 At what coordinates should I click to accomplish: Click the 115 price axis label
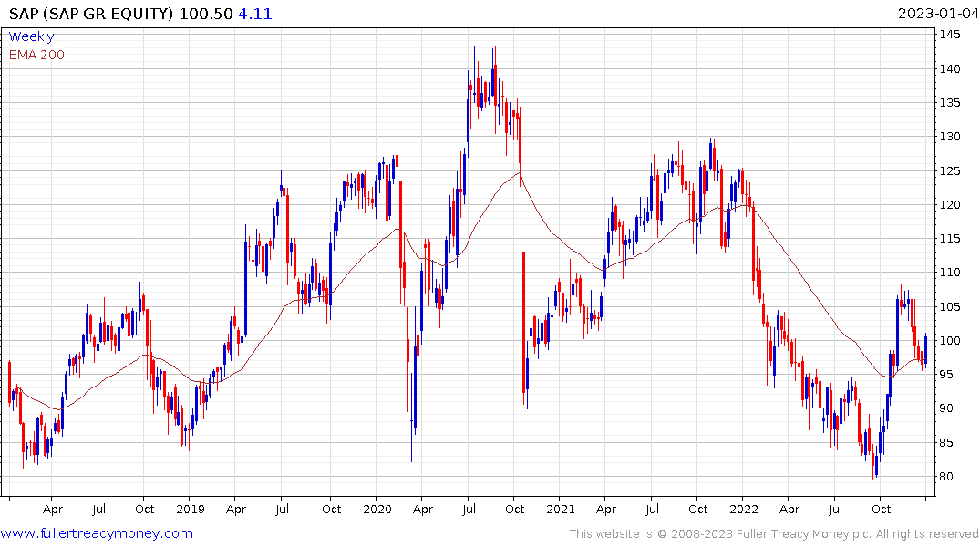(x=950, y=238)
